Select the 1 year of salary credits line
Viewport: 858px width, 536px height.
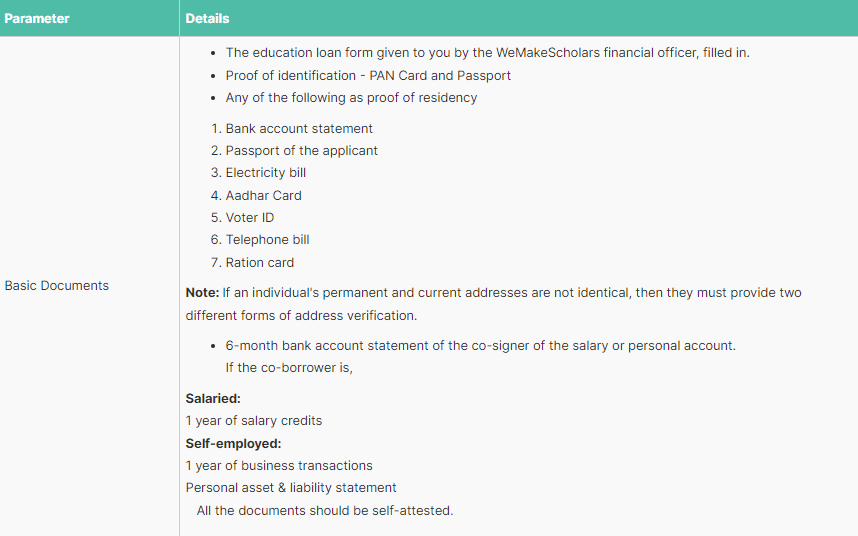pos(254,420)
